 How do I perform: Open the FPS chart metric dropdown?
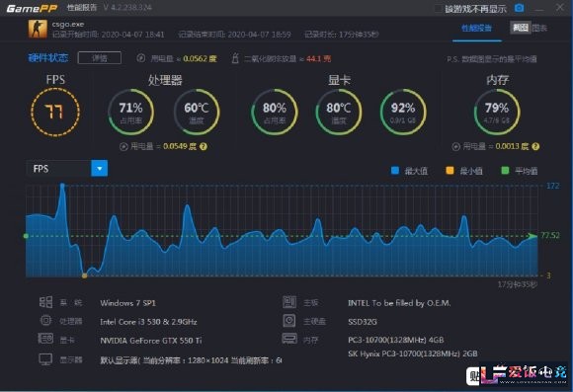[67, 169]
